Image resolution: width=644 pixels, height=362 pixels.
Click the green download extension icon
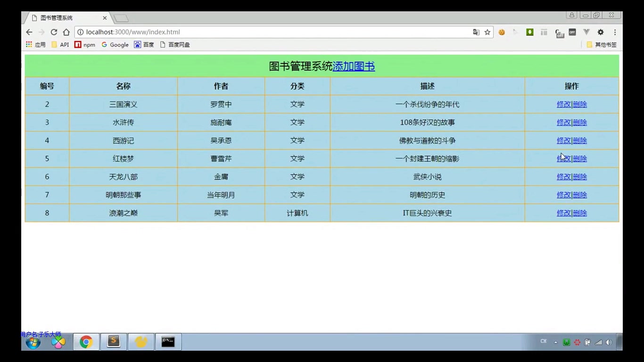coord(530,32)
